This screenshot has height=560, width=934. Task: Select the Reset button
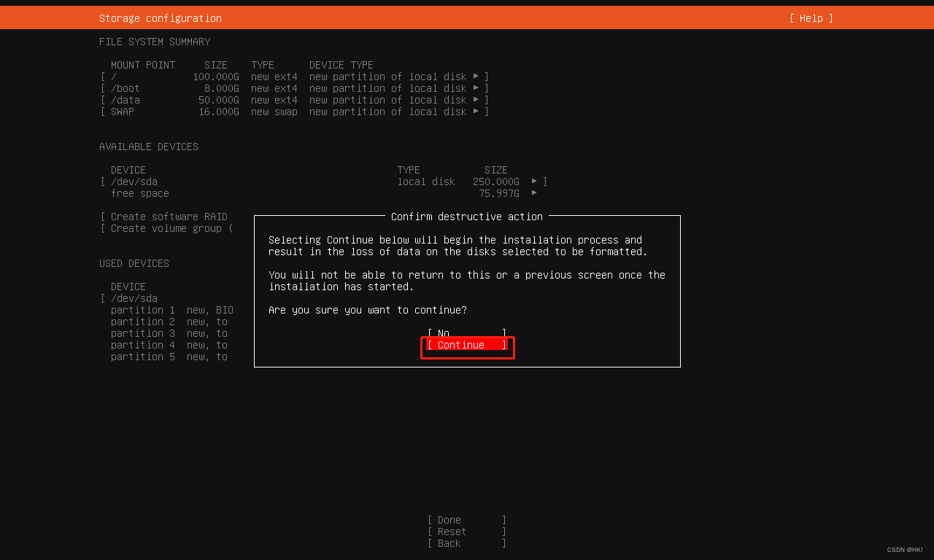467,532
